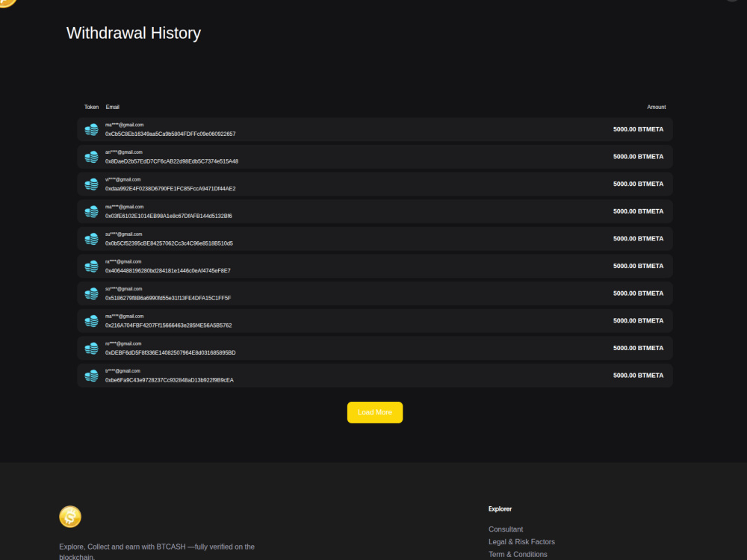747x560 pixels.
Task: Click the coin stack icon in the 0xCb5C8Eb row
Action: pos(91,129)
